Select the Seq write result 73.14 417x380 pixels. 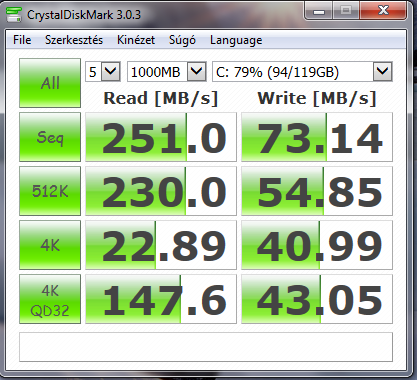tap(317, 137)
